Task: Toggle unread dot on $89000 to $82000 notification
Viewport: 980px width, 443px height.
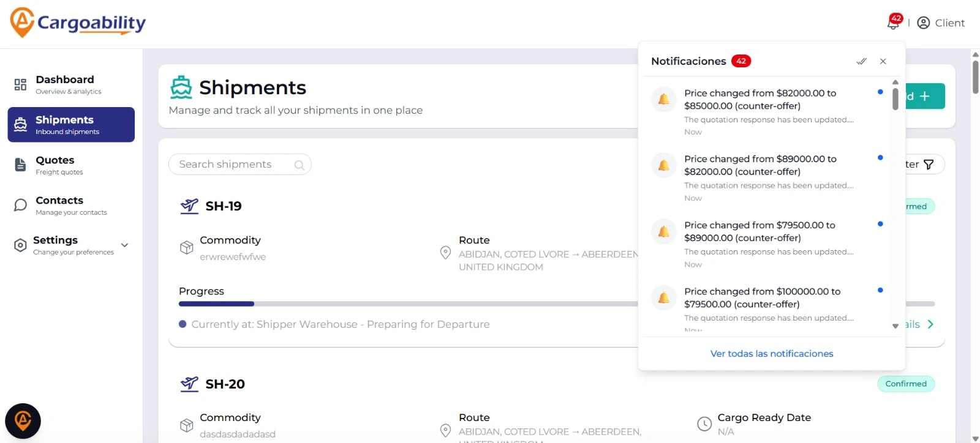Action: [x=880, y=158]
